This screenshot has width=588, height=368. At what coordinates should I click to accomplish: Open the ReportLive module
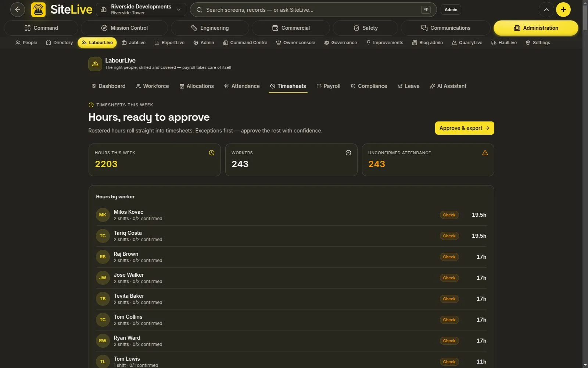point(169,43)
